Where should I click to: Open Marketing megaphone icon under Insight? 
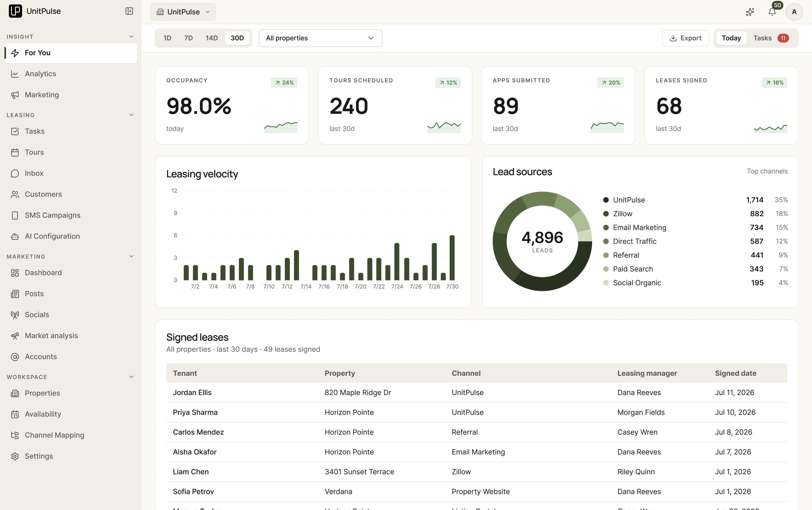coord(15,95)
